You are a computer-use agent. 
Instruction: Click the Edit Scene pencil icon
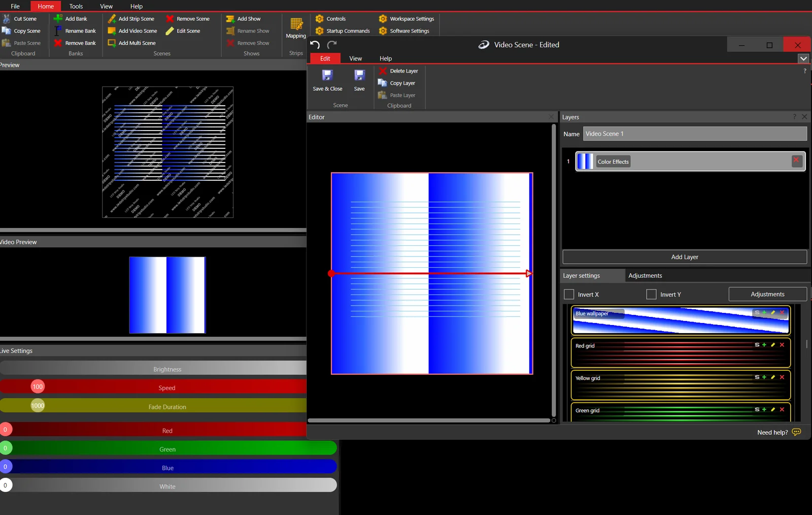click(170, 31)
